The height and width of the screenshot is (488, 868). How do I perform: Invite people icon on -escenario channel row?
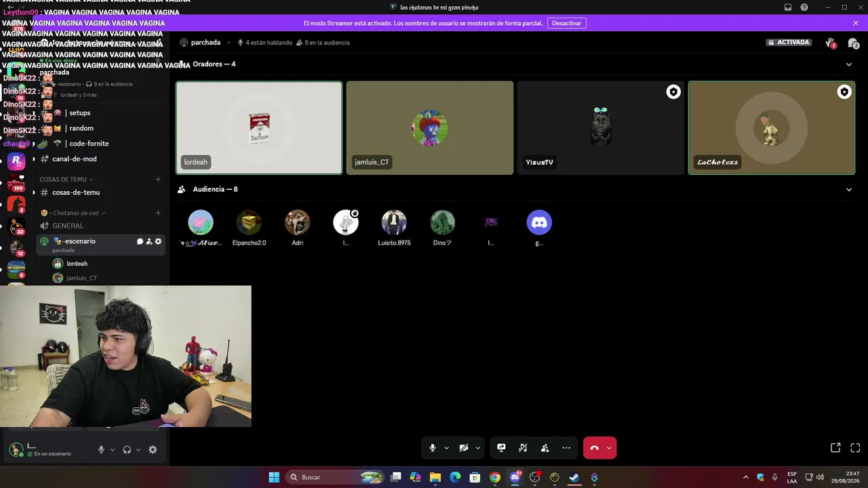coord(149,241)
